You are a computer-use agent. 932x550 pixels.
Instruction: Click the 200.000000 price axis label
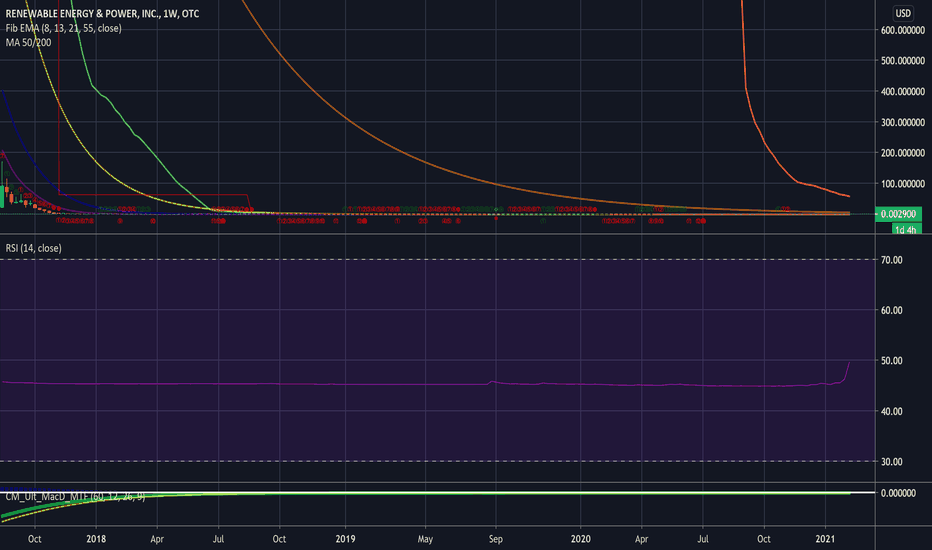[x=902, y=153]
